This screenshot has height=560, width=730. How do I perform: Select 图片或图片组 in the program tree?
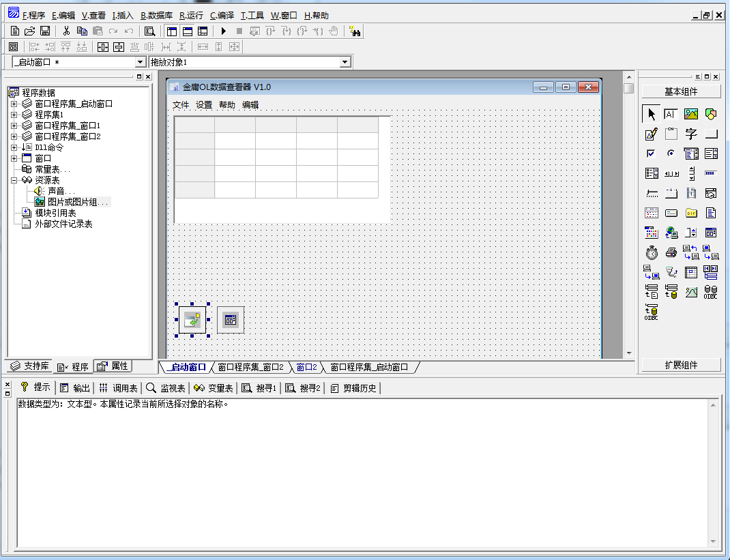pos(77,203)
